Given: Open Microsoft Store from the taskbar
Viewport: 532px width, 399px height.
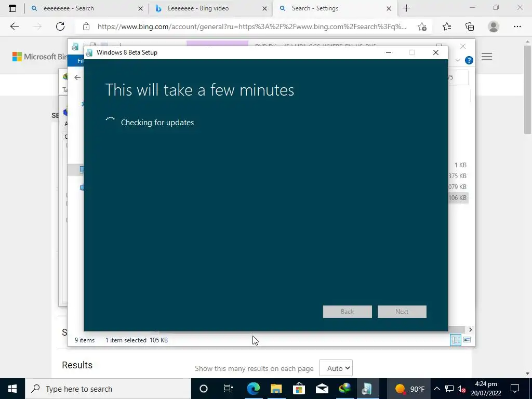Looking at the screenshot, I should click(x=299, y=389).
